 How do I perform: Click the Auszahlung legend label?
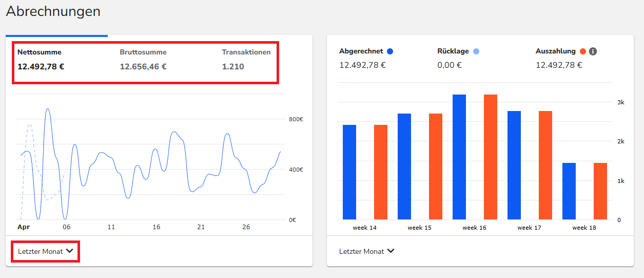556,51
